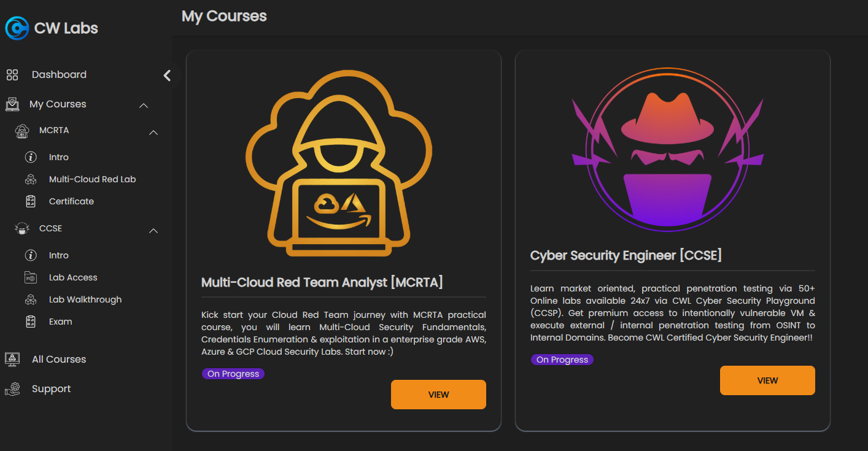Click the Dashboard grid icon

[x=12, y=75]
